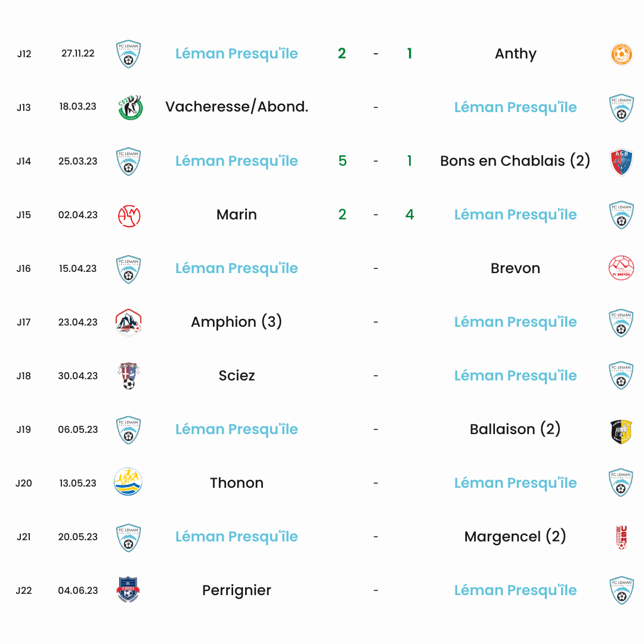
Task: Open the J14 score 5 result
Action: pyautogui.click(x=342, y=160)
